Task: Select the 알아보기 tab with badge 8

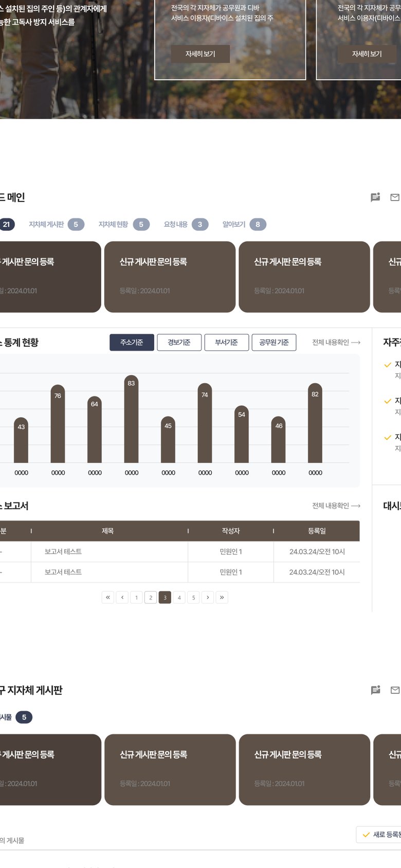Action: pyautogui.click(x=244, y=224)
